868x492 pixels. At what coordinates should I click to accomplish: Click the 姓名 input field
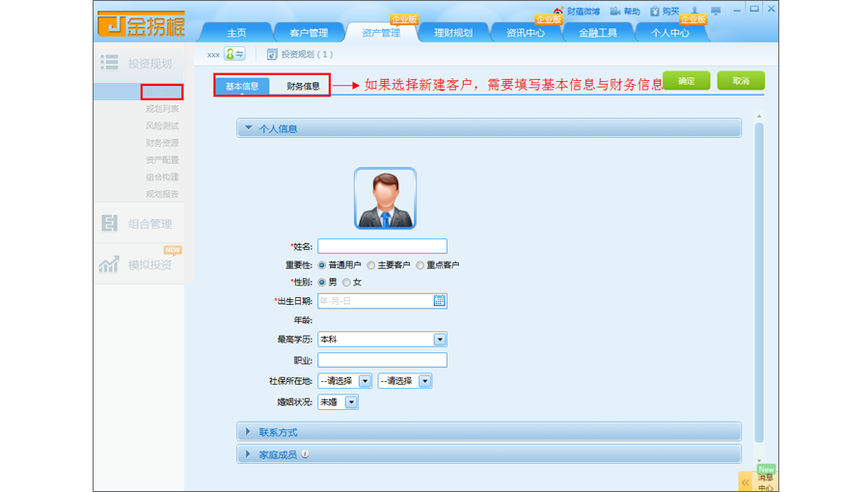point(382,247)
